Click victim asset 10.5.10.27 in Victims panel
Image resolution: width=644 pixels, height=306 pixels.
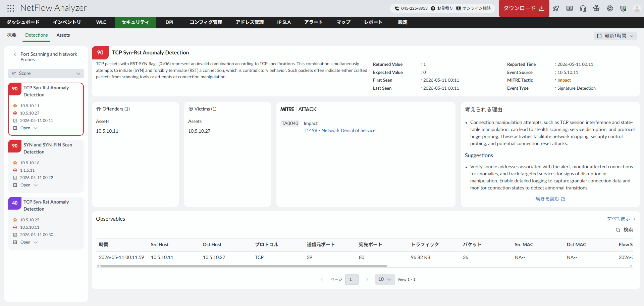point(199,131)
